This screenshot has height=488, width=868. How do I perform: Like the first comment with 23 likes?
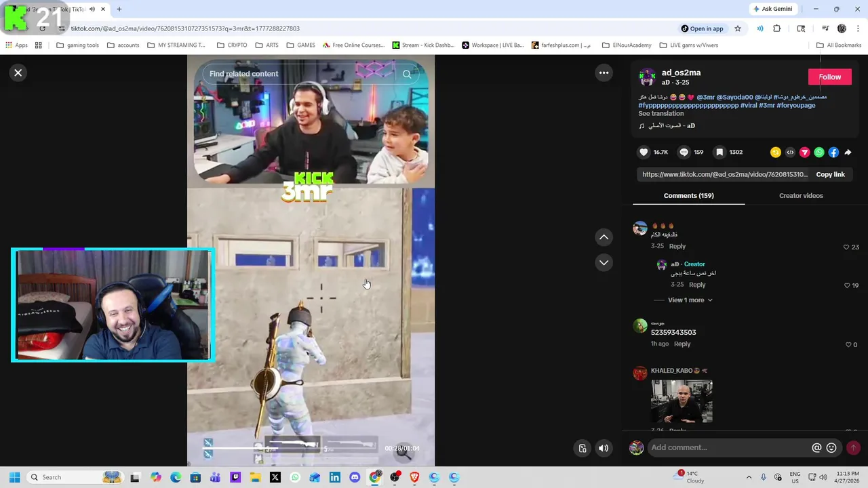(846, 247)
